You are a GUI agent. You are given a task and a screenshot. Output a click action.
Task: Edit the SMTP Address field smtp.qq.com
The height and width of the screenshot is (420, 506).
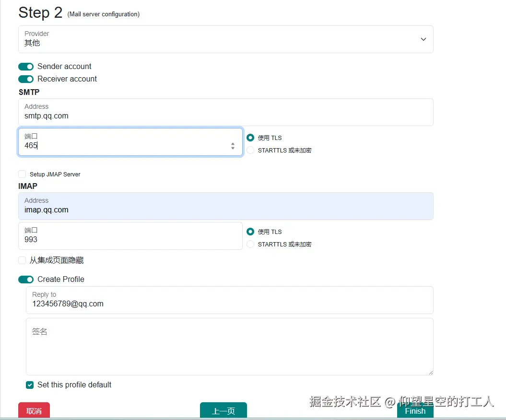(x=225, y=112)
